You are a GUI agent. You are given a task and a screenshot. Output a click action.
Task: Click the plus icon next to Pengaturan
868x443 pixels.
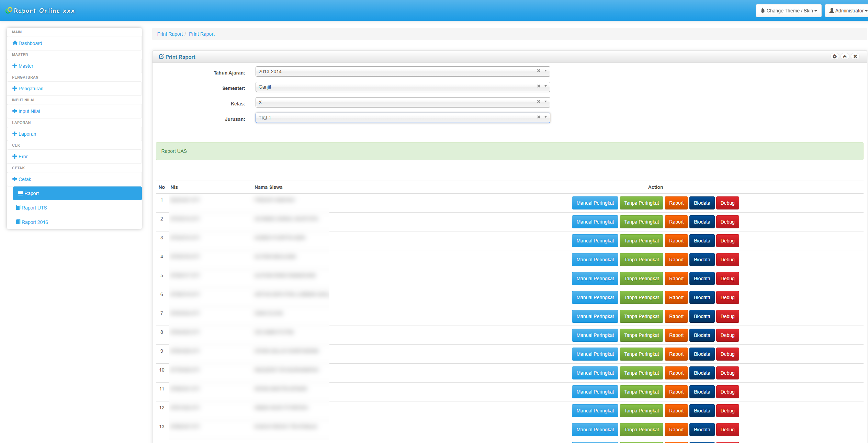tap(15, 88)
